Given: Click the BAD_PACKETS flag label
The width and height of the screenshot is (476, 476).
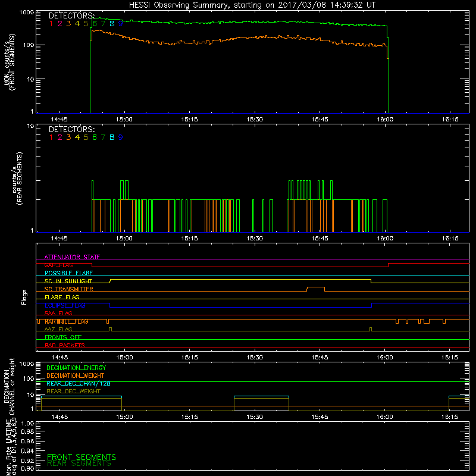Looking at the screenshot, I should (x=65, y=346).
